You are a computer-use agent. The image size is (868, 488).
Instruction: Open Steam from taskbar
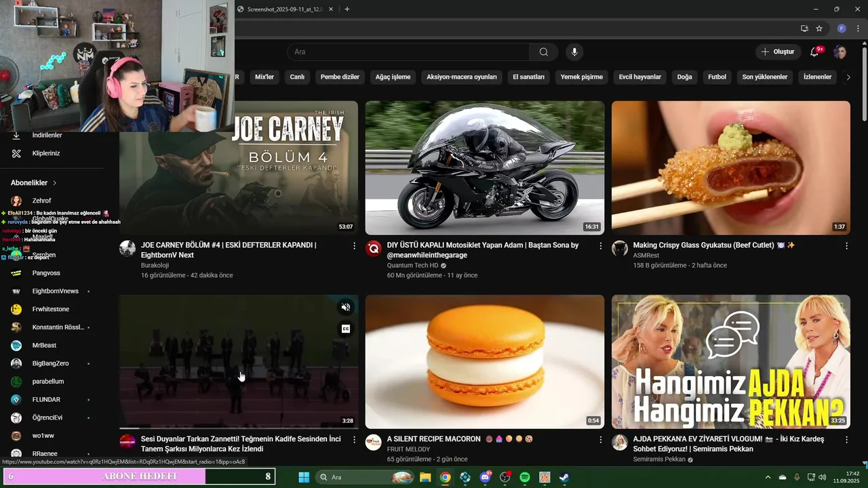point(564,477)
